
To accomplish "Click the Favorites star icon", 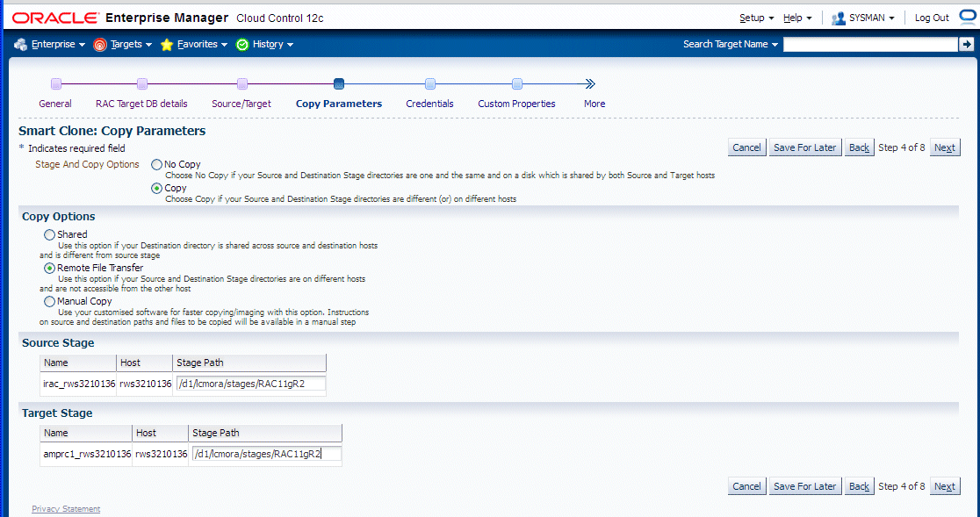I will [x=167, y=45].
